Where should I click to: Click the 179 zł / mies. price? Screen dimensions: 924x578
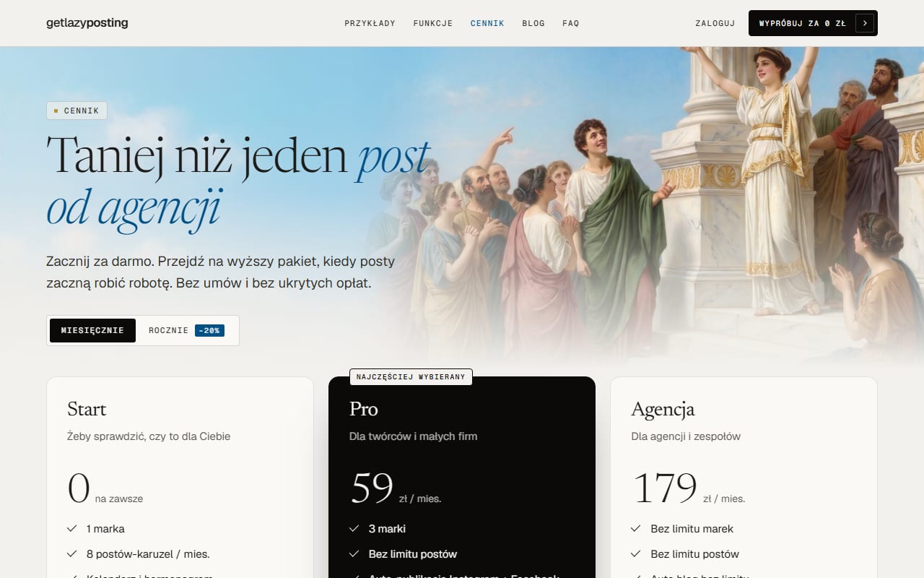coord(688,488)
